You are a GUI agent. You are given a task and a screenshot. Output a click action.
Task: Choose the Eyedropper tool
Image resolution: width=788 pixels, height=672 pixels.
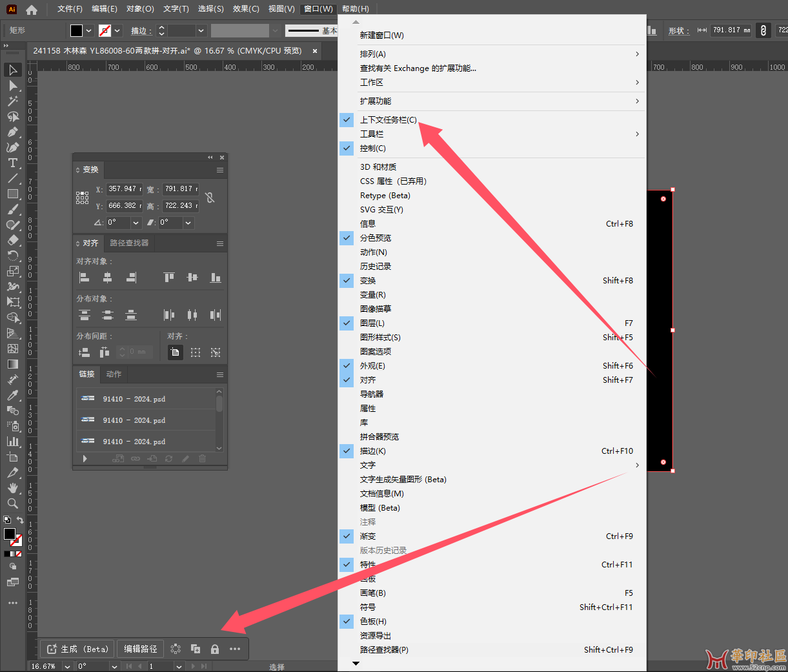(12, 395)
